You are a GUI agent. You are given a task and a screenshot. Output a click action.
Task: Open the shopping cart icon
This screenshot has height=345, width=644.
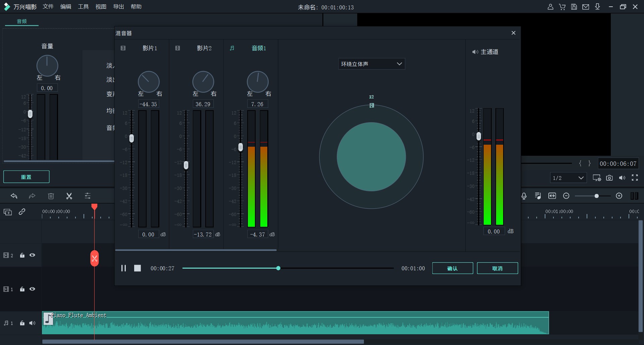click(x=562, y=7)
